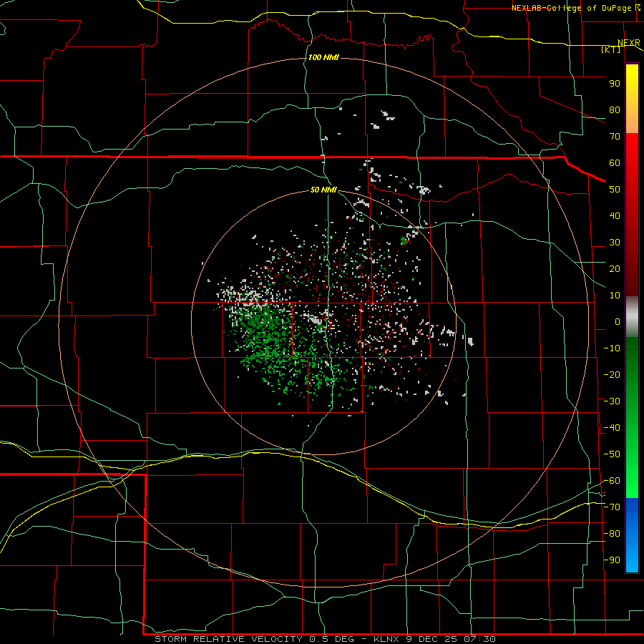Click the -90 value on velocity scale
The width and height of the screenshot is (644, 644).
612,560
